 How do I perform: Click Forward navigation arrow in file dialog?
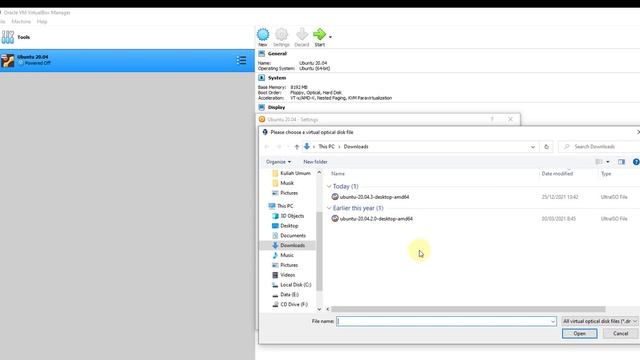pos(279,147)
